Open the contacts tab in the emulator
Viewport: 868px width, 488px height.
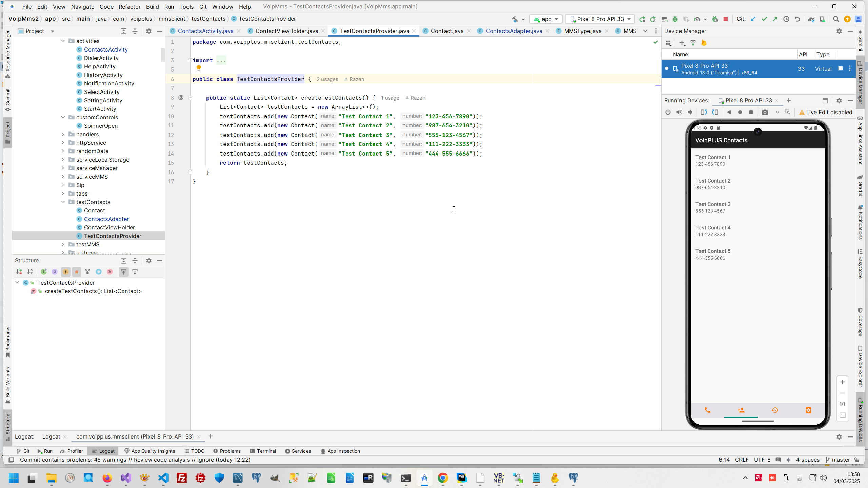tap(741, 410)
